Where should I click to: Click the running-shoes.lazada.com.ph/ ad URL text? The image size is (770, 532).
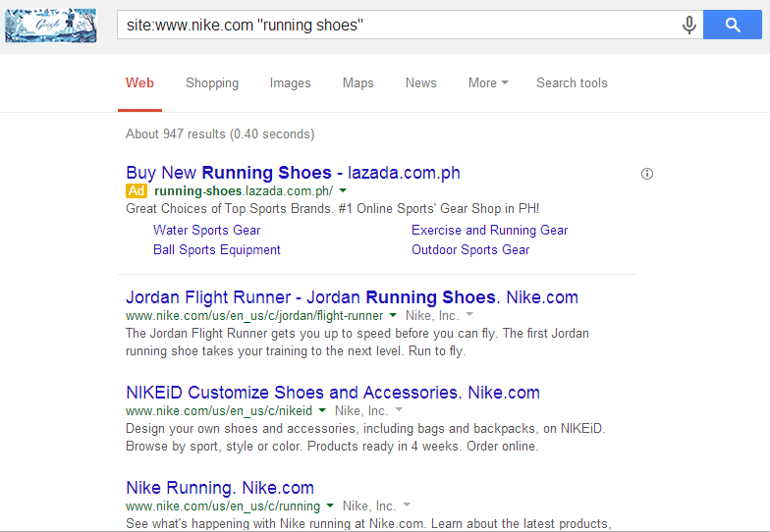[244, 190]
